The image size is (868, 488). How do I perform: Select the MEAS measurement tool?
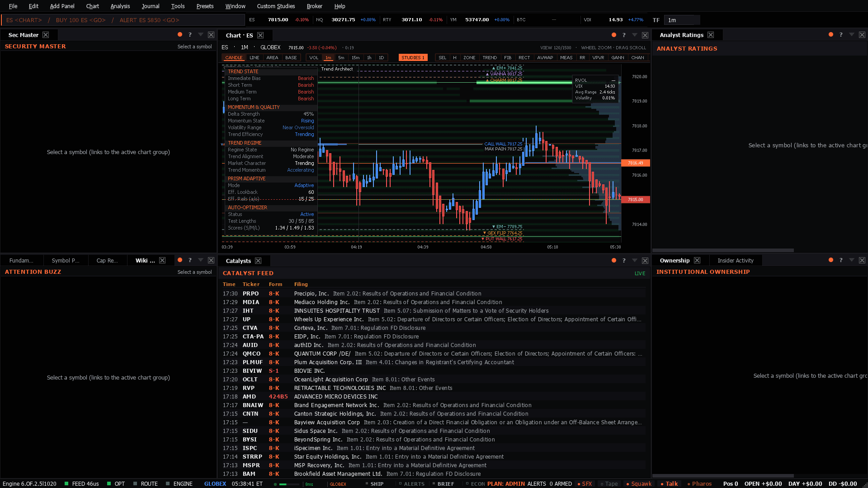point(566,57)
